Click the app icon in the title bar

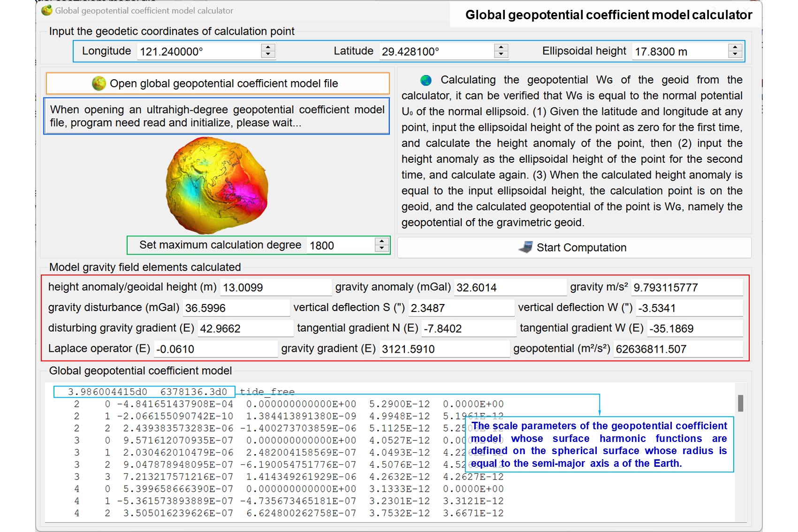tap(46, 10)
